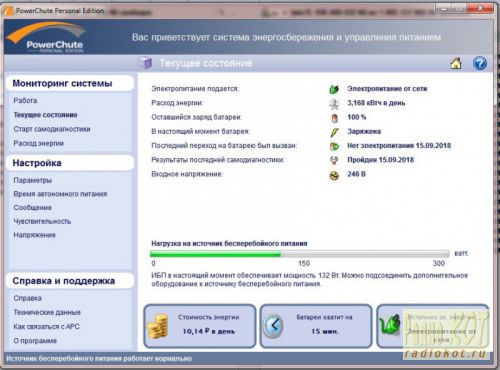Open Как связаться с APC link
The height and width of the screenshot is (370, 500).
(x=47, y=326)
